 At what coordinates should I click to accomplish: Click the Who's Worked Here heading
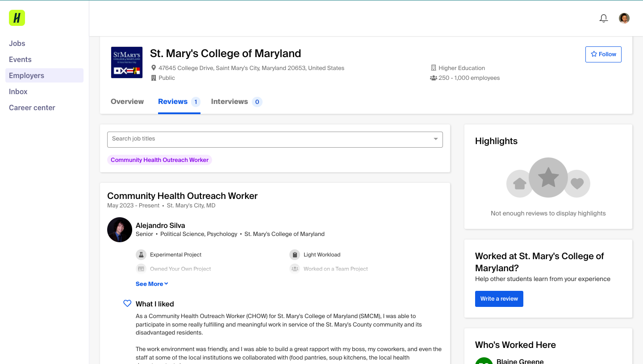(x=515, y=345)
